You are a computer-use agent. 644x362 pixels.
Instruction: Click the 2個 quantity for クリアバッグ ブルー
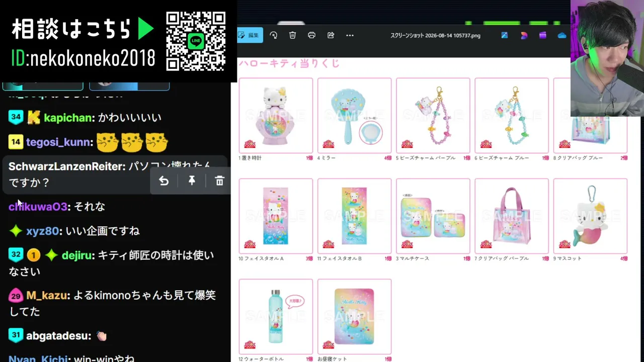624,158
